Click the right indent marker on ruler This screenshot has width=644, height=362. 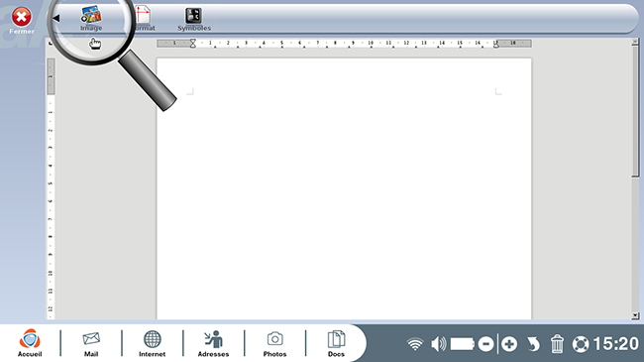(x=496, y=44)
